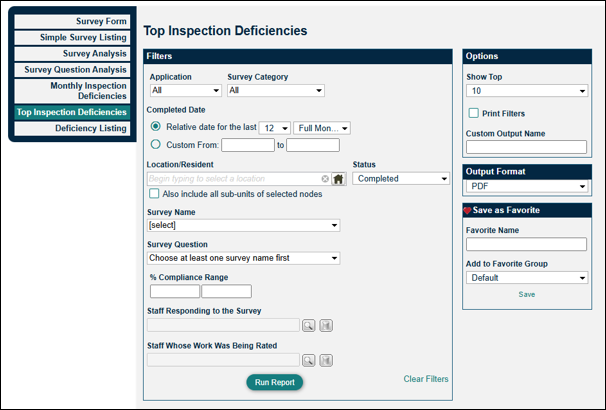Click the Favorite Name field

(526, 244)
